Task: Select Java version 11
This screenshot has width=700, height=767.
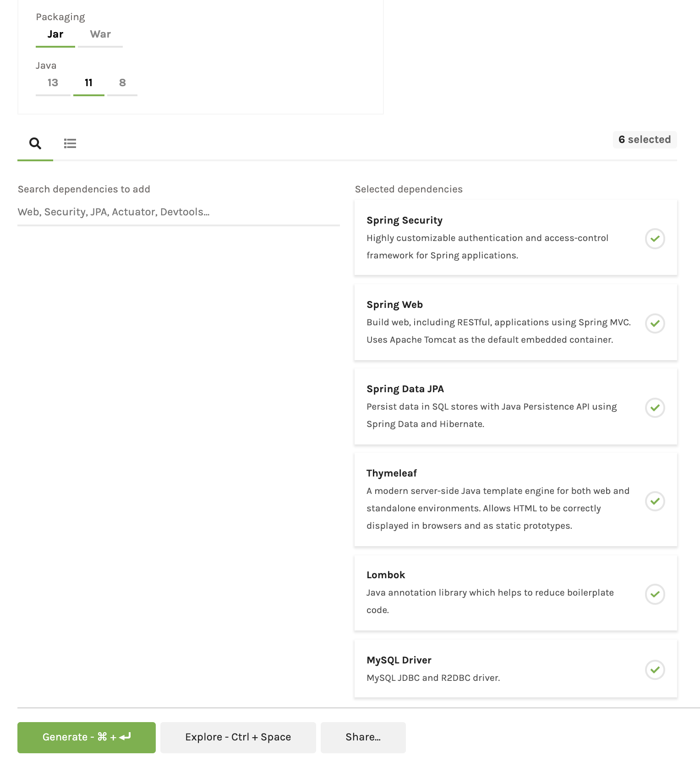Action: pyautogui.click(x=88, y=83)
